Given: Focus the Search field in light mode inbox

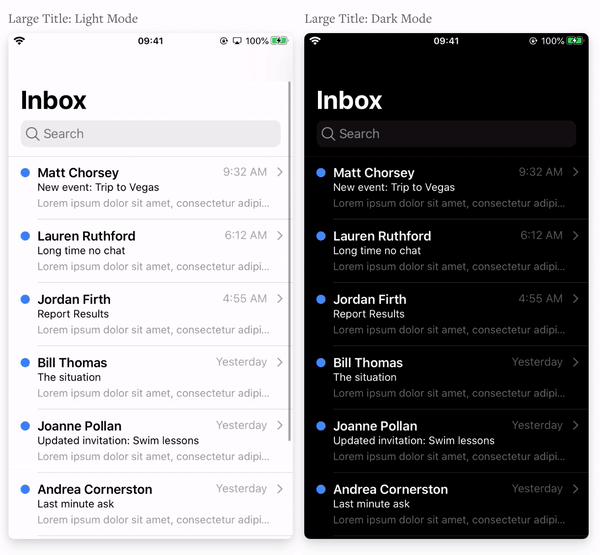Looking at the screenshot, I should (150, 134).
